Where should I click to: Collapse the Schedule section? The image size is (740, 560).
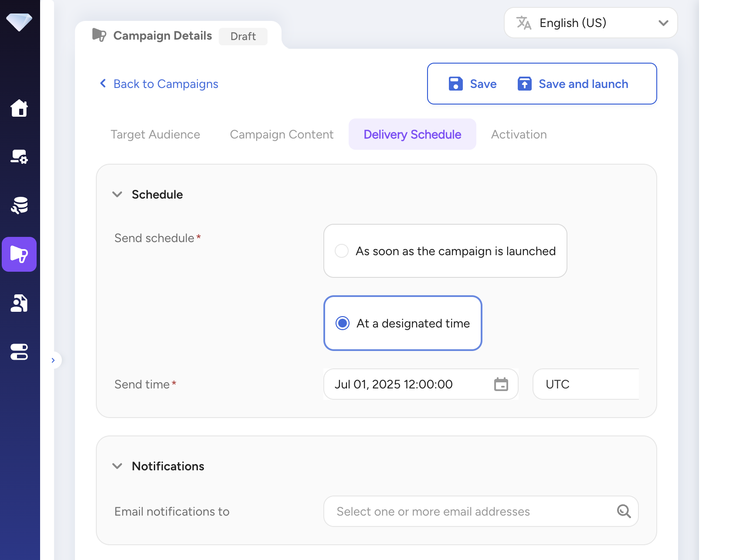point(117,194)
